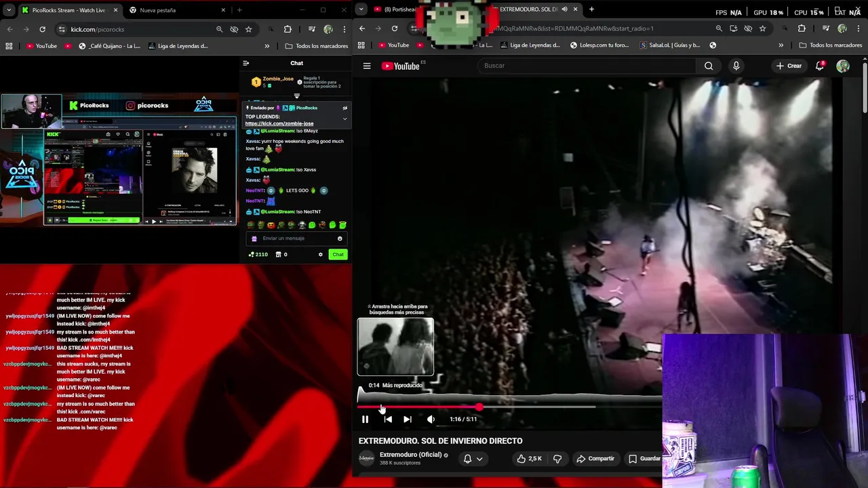Dislike the Extremoduro video
This screenshot has height=488, width=868.
tap(557, 459)
